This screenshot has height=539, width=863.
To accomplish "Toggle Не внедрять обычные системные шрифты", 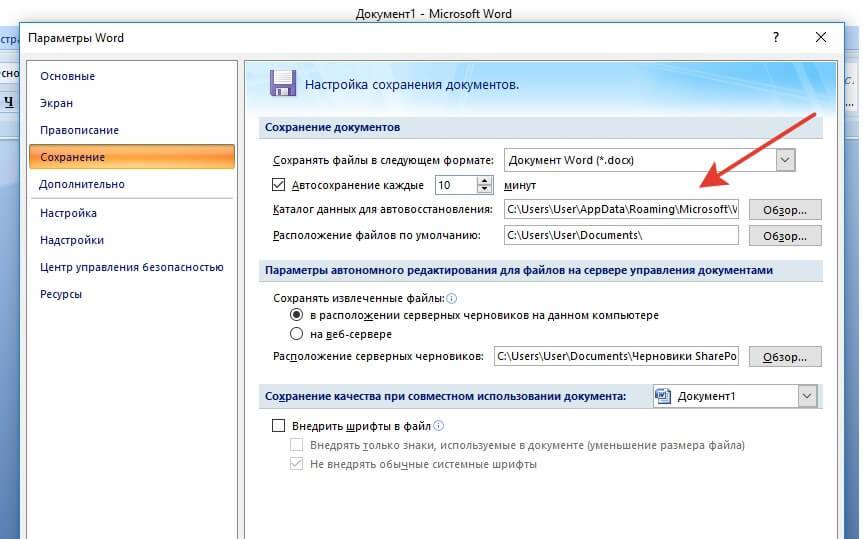I will point(297,464).
